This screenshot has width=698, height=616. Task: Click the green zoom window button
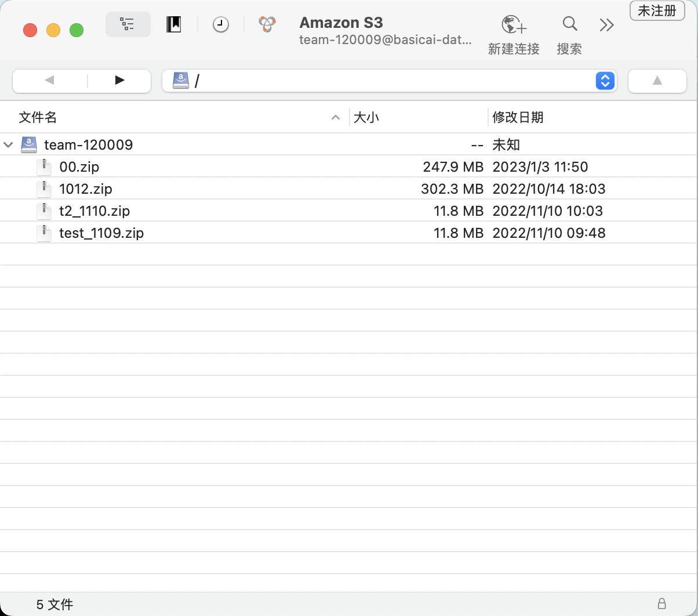77,30
